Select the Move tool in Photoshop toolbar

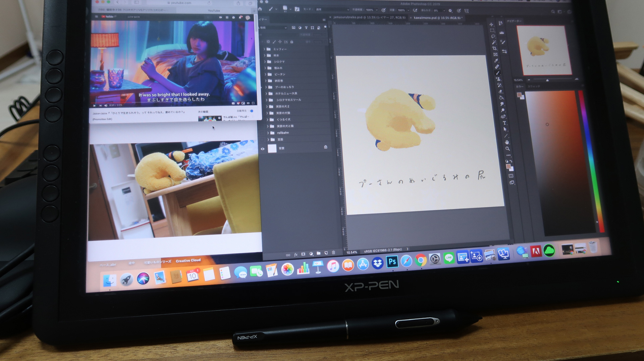point(491,25)
